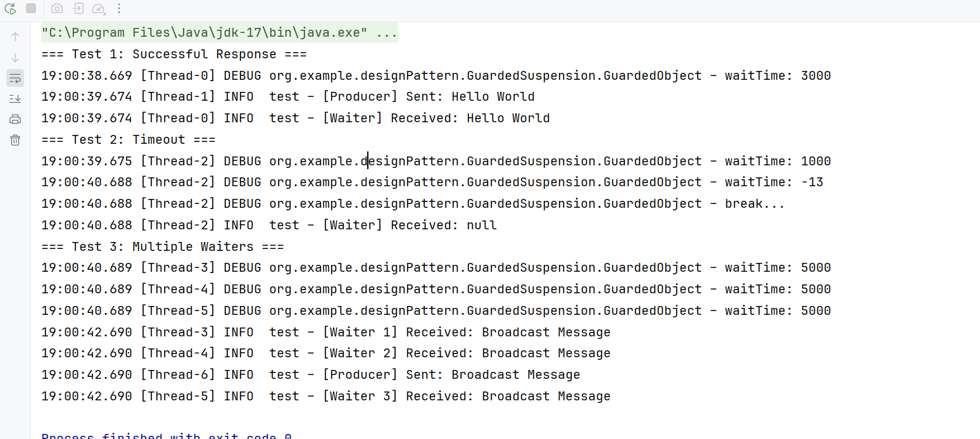Expand the folded java.exe command line

(220, 33)
